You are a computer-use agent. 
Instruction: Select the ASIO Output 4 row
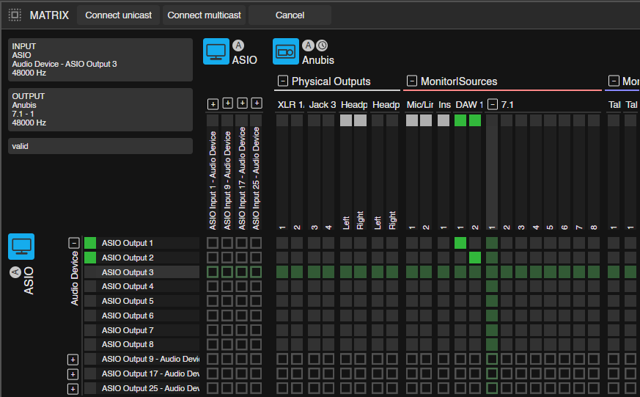142,286
